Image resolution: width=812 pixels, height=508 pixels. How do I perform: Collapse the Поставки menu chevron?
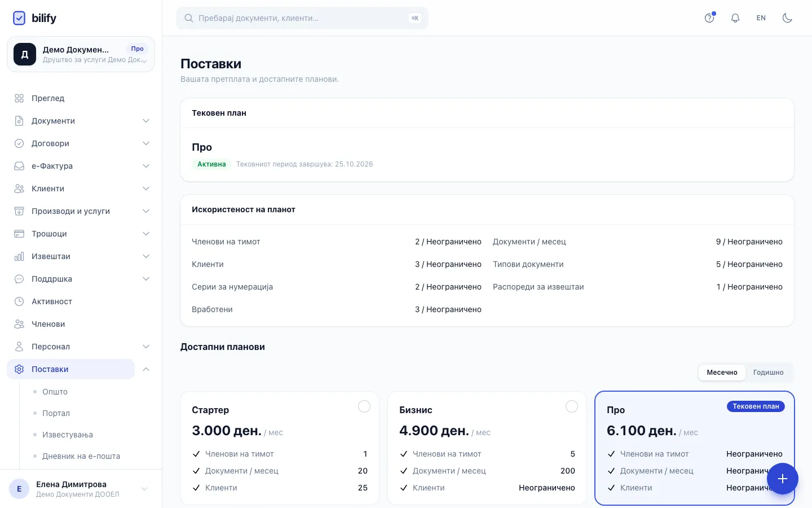tap(146, 369)
